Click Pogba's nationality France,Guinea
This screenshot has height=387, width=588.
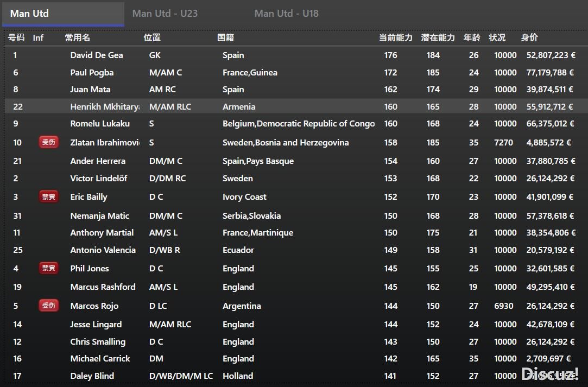250,72
